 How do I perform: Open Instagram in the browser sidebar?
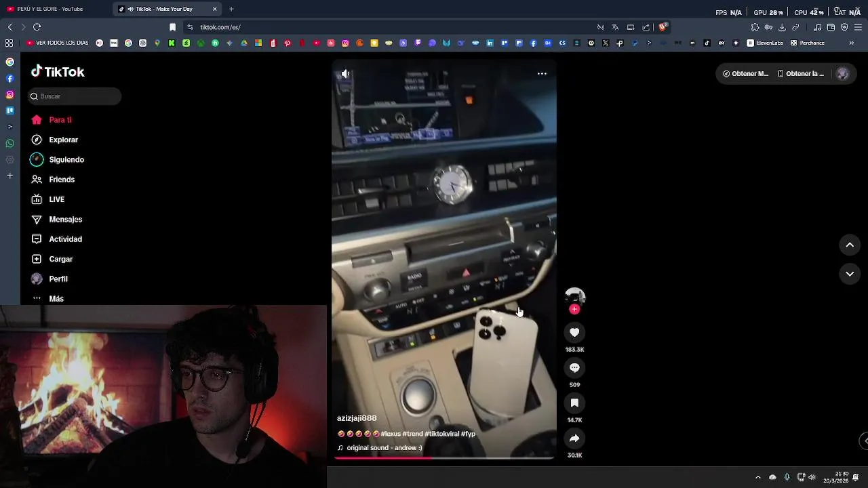pos(9,95)
